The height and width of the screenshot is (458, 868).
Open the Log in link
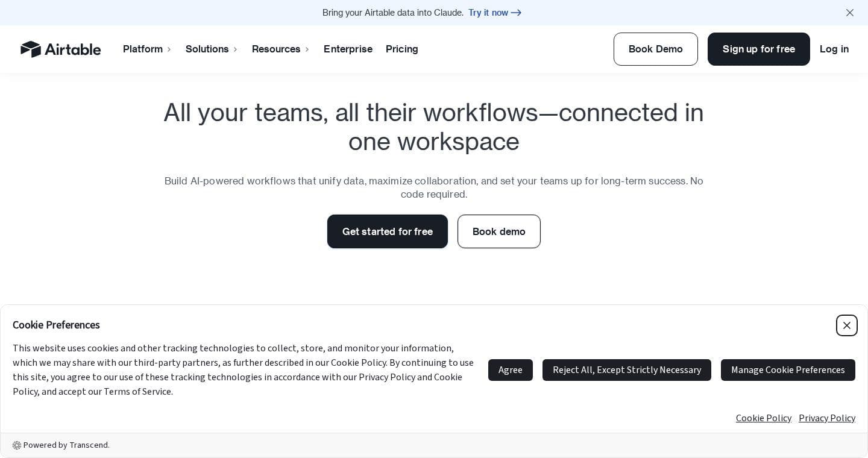[834, 49]
